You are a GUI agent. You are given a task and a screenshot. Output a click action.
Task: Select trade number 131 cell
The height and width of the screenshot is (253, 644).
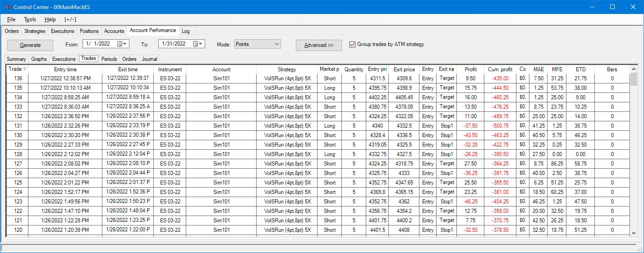(x=18, y=126)
